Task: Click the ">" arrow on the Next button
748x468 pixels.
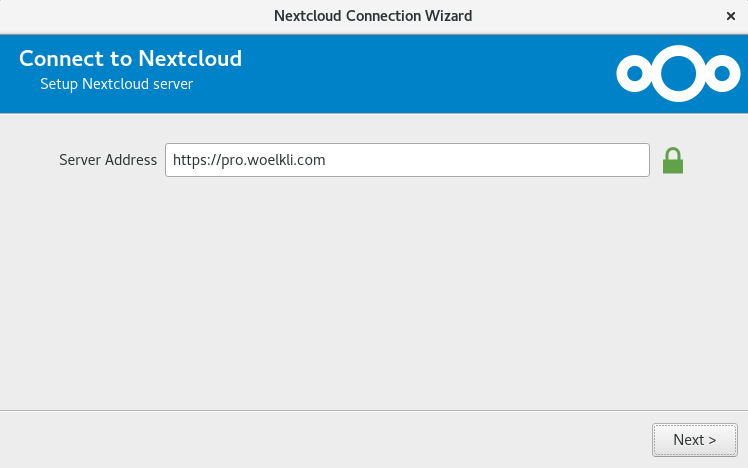Action: pos(712,440)
